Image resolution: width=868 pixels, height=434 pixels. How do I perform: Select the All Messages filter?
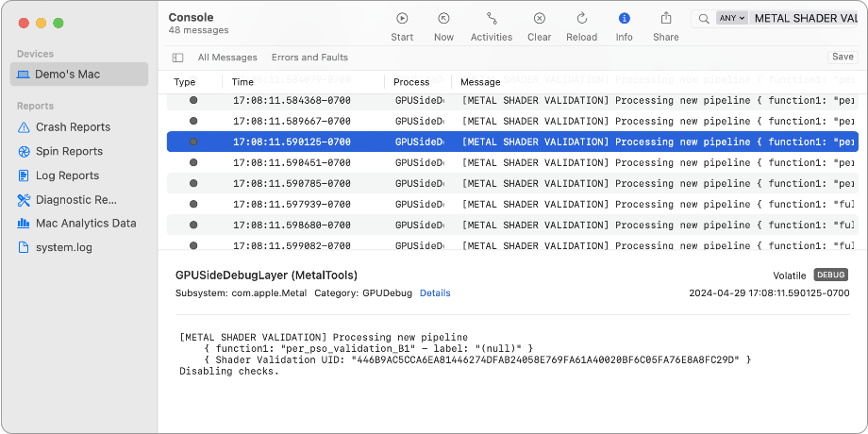point(227,58)
